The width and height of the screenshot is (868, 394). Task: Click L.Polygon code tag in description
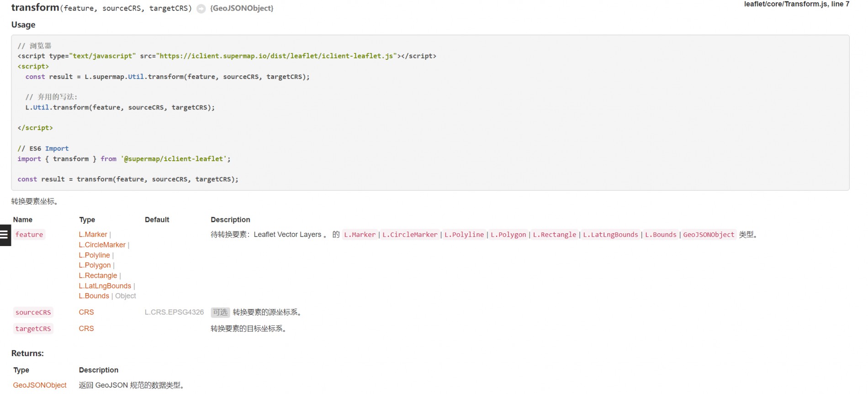(x=508, y=235)
